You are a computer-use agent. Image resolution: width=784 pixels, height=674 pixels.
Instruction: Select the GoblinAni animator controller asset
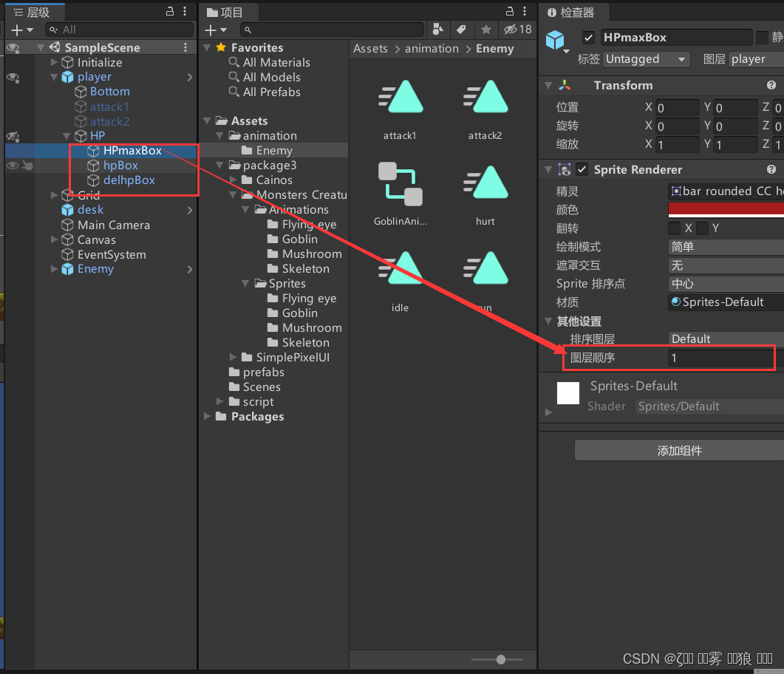[400, 194]
